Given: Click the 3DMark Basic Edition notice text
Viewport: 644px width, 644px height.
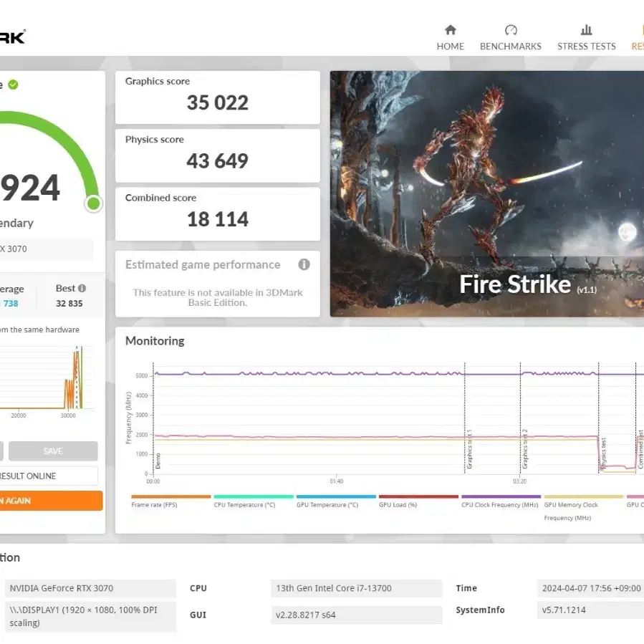Looking at the screenshot, I should 218,297.
